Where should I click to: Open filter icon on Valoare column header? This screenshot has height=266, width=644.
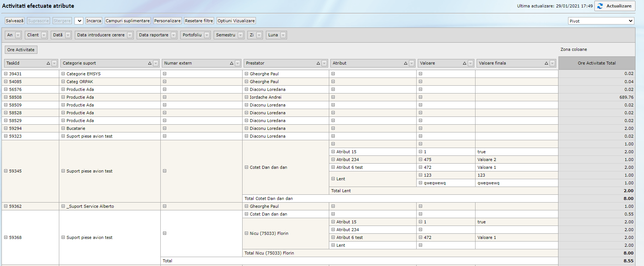[470, 63]
